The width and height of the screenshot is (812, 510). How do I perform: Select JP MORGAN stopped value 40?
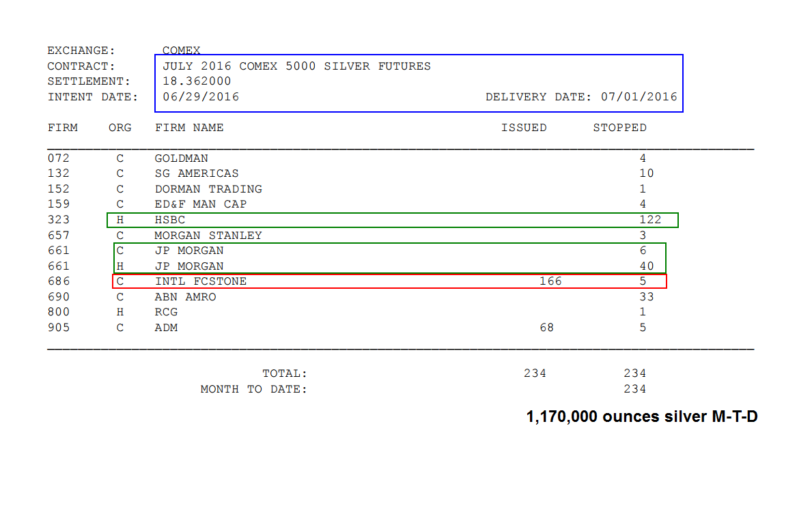tap(647, 266)
